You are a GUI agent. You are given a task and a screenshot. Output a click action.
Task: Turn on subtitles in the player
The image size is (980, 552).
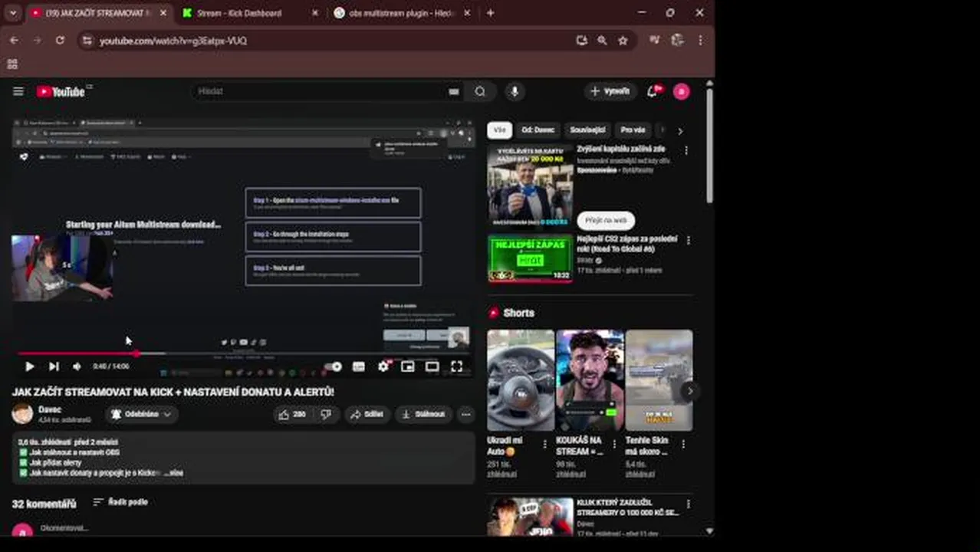pos(358,366)
